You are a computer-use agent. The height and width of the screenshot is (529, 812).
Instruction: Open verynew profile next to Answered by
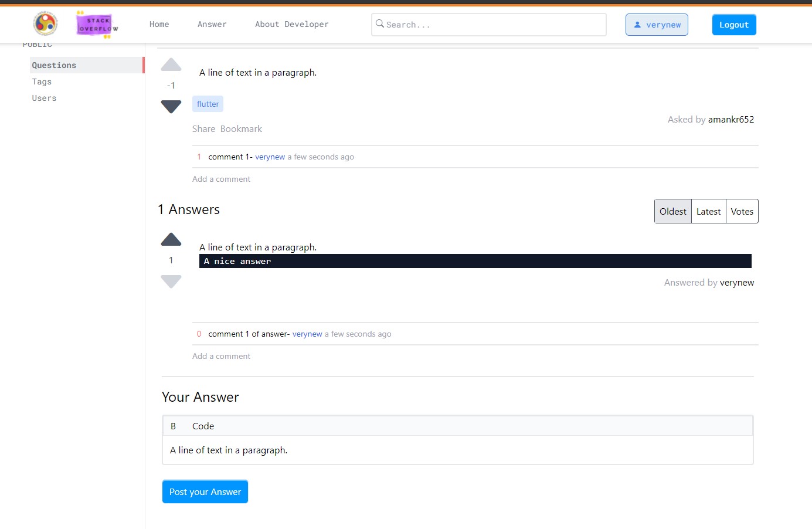tap(737, 283)
